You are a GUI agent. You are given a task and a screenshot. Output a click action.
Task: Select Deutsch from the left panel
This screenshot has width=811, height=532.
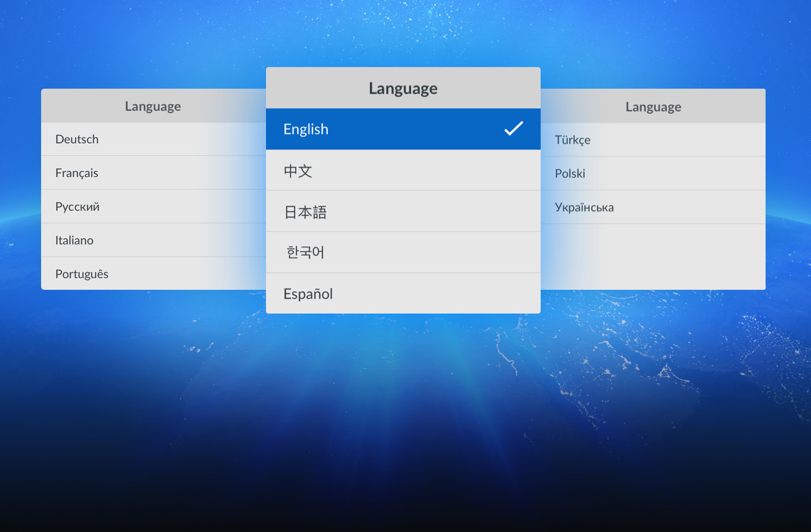pyautogui.click(x=77, y=139)
